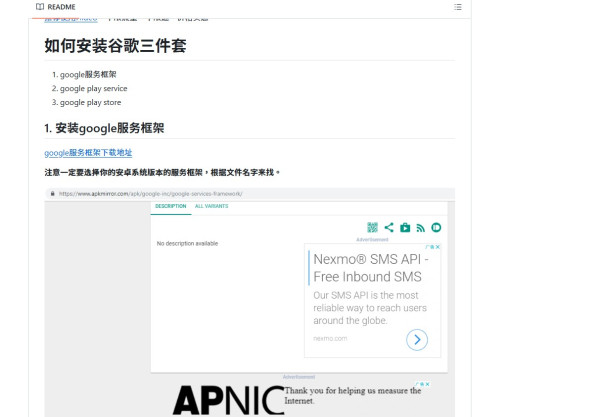The width and height of the screenshot is (600, 417).
Task: Click the green share icon
Action: (x=389, y=228)
